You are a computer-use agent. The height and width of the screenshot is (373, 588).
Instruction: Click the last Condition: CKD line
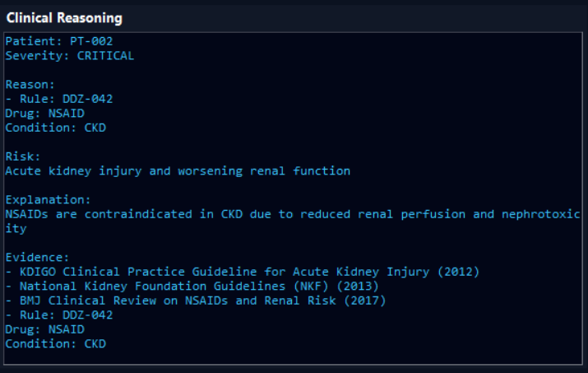(55, 343)
